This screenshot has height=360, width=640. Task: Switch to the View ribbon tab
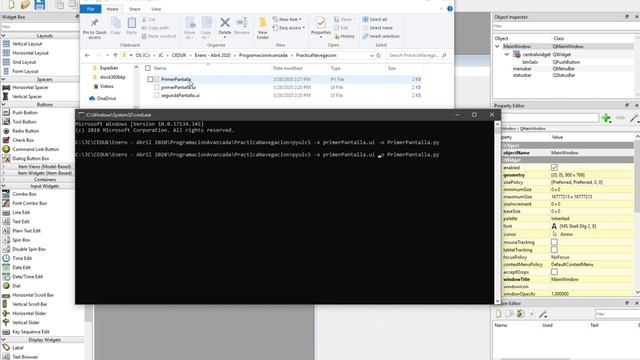[156, 9]
